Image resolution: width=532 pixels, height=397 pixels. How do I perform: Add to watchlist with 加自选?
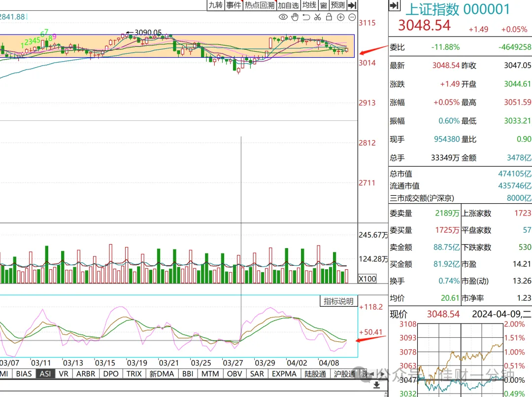[x=288, y=5]
